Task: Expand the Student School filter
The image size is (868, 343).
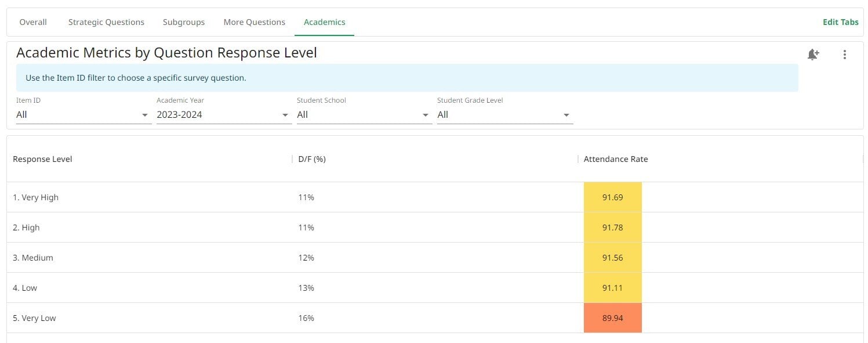Action: [x=364, y=115]
